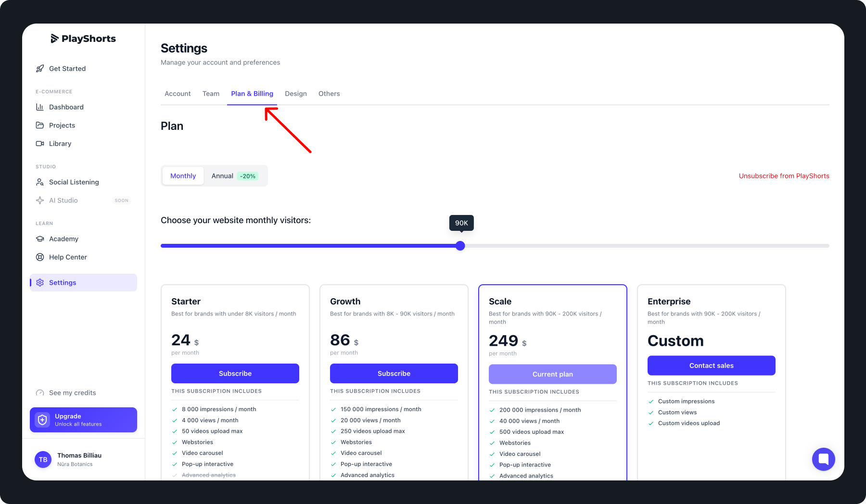Open Help Center from sidebar
This screenshot has width=866, height=504.
click(83, 257)
